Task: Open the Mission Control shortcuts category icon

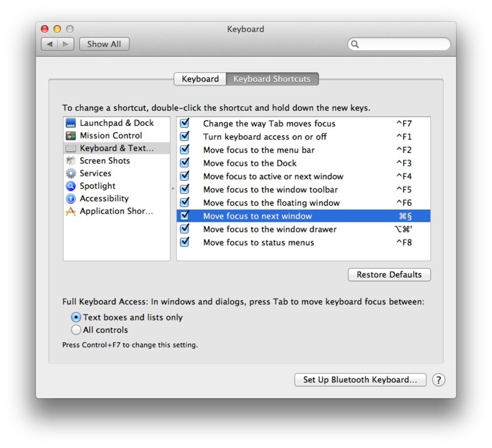Action: 71,136
